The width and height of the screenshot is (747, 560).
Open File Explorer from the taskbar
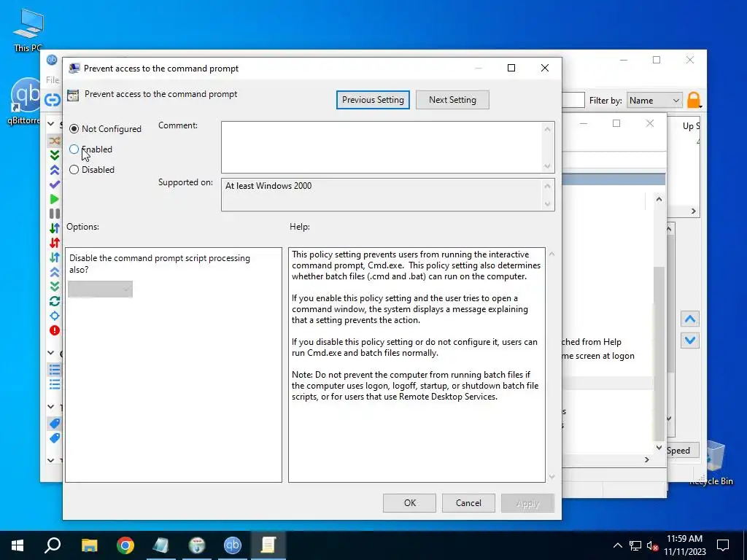pos(89,545)
